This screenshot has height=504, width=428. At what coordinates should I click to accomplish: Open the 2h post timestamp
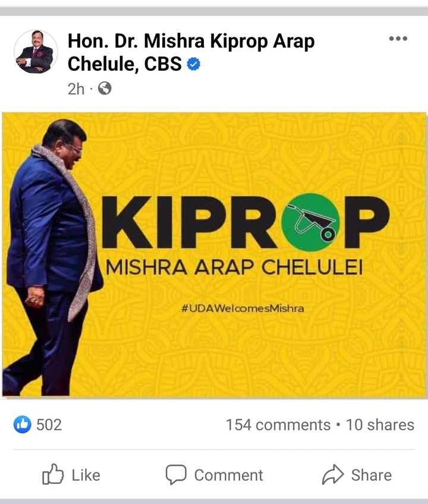coord(76,89)
